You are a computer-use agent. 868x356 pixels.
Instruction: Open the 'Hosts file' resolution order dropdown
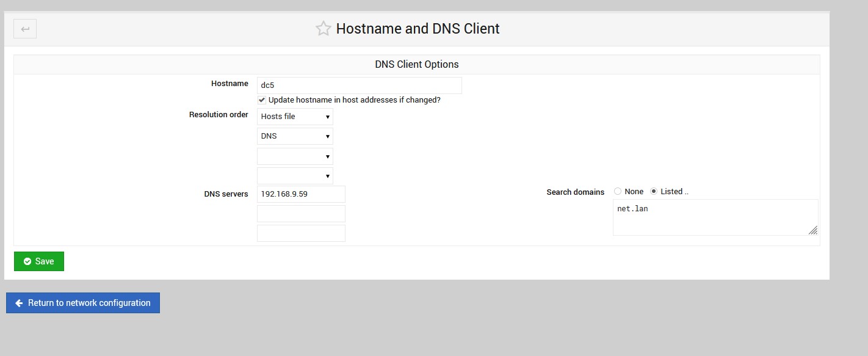[295, 117]
